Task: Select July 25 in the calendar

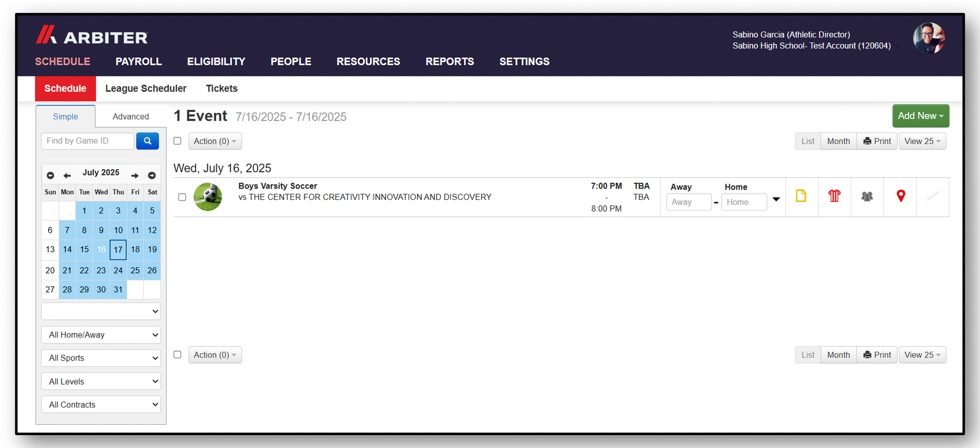Action: click(x=135, y=270)
